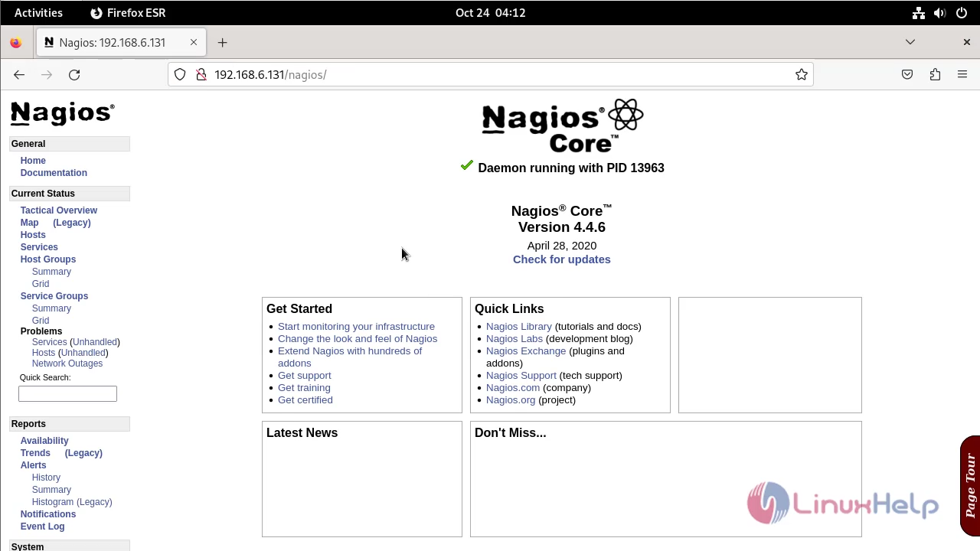Open the Firefox application menu
Image resolution: width=980 pixels, height=551 pixels.
962,74
